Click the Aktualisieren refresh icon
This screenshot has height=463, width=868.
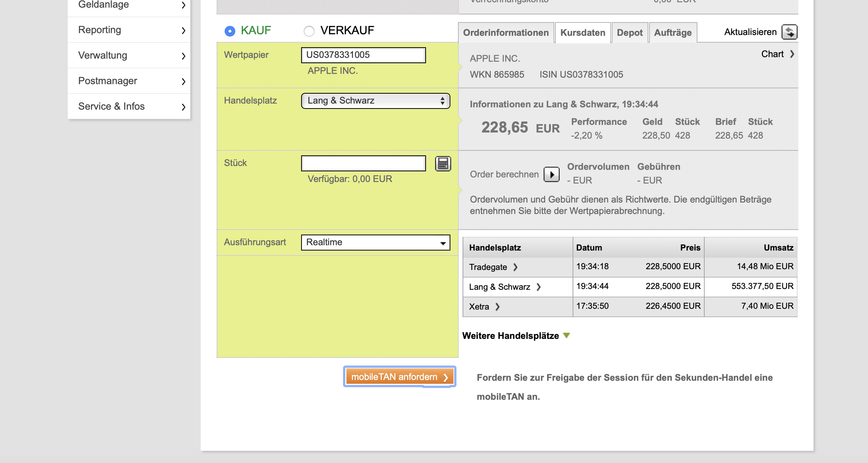coord(789,32)
